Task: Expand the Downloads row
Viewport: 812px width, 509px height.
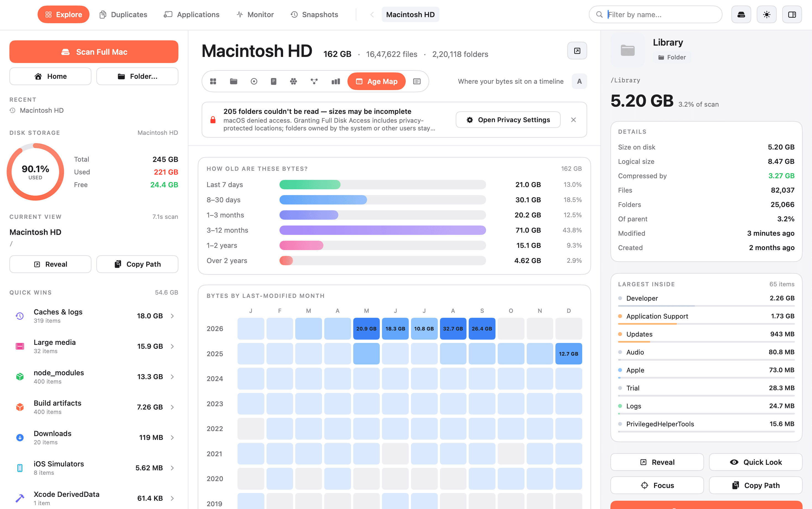Action: (x=94, y=437)
